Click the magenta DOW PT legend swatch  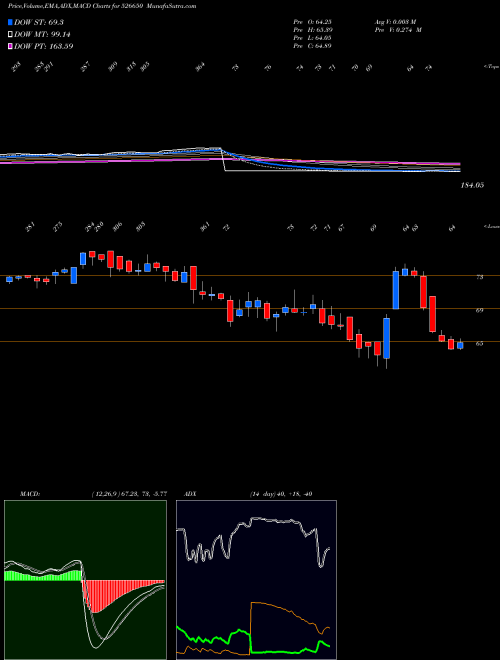(10, 46)
